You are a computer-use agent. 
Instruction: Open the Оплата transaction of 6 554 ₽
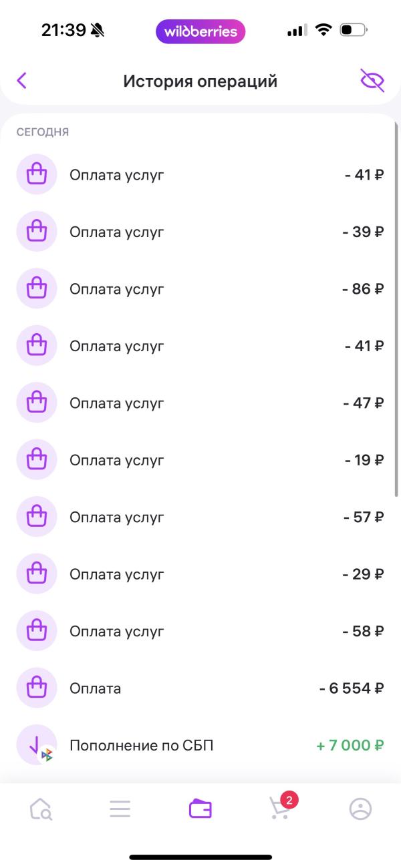click(x=200, y=688)
